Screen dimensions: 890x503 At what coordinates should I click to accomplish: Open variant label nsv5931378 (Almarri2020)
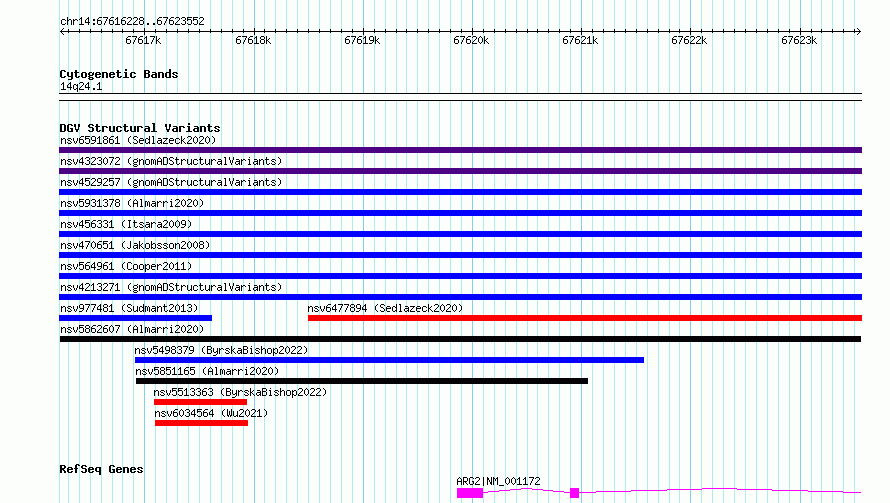tap(132, 203)
